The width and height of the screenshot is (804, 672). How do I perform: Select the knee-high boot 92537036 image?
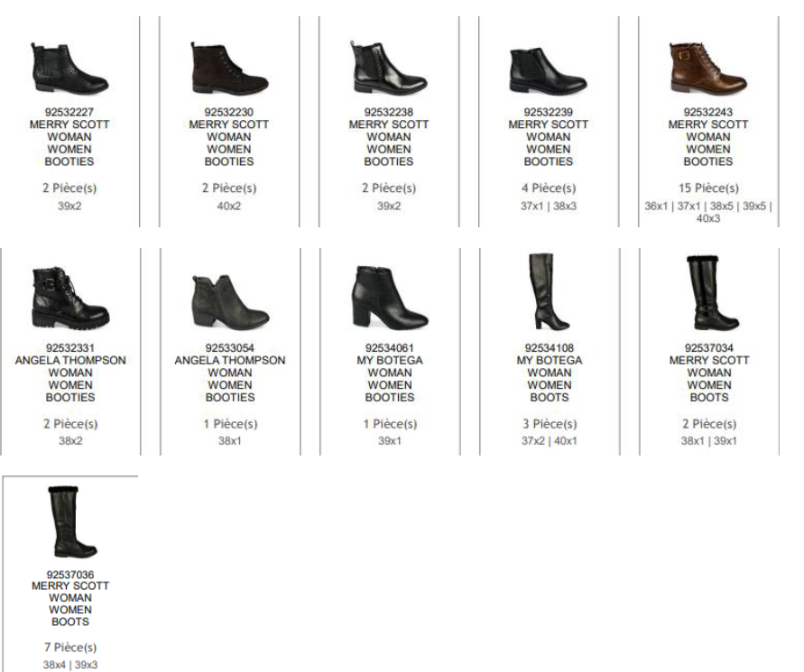(69, 521)
